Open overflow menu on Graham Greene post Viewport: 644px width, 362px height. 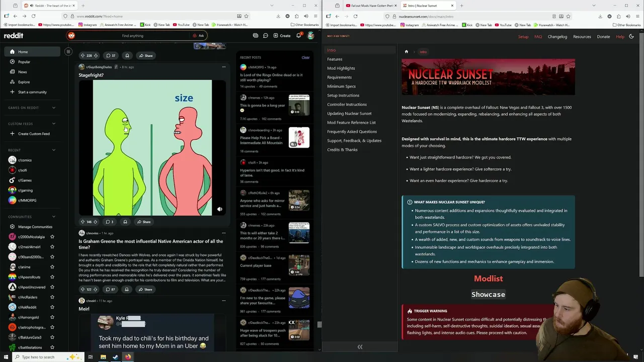point(224,233)
